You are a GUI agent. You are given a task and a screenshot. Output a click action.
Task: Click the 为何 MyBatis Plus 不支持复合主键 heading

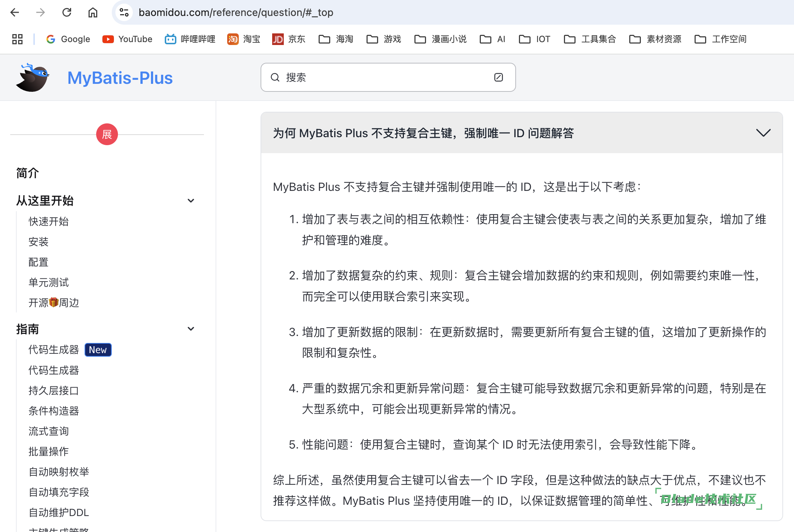click(423, 133)
